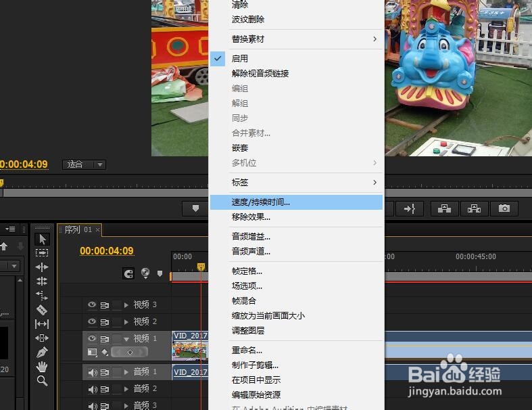Screen dimensions: 532x410
Task: Expand the 音频 2 track
Action: point(126,389)
